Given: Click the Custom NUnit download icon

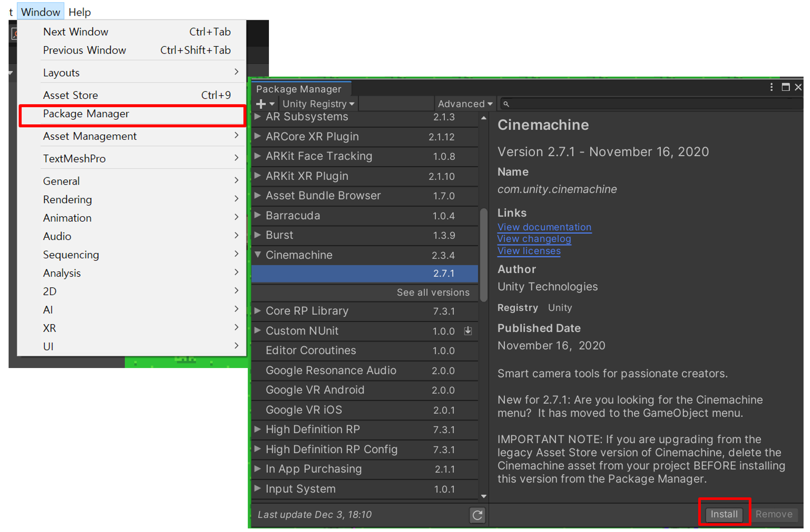Looking at the screenshot, I should click(468, 331).
